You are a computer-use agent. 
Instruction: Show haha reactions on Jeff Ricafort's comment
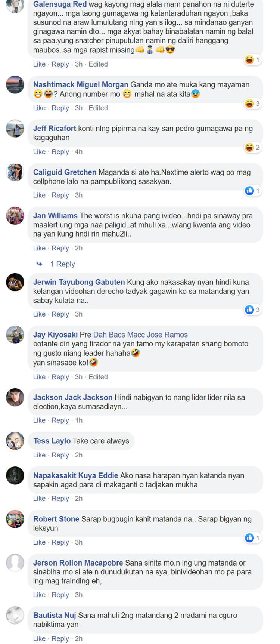pos(253,147)
